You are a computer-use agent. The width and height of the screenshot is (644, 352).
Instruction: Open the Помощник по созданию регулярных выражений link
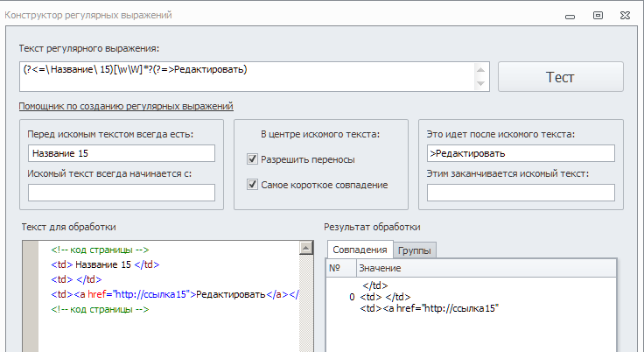125,106
